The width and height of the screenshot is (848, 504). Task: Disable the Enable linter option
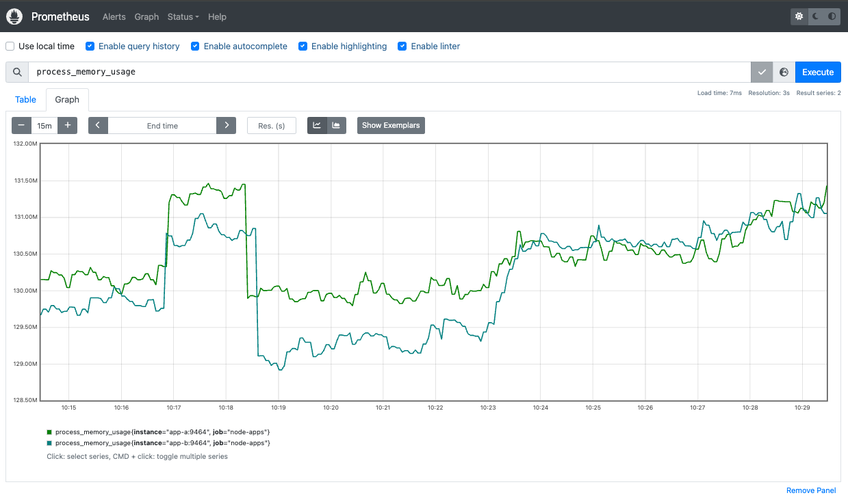402,46
